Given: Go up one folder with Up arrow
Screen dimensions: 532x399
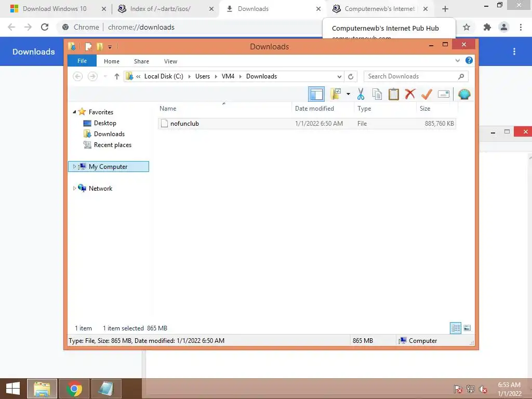Looking at the screenshot, I should (117, 76).
